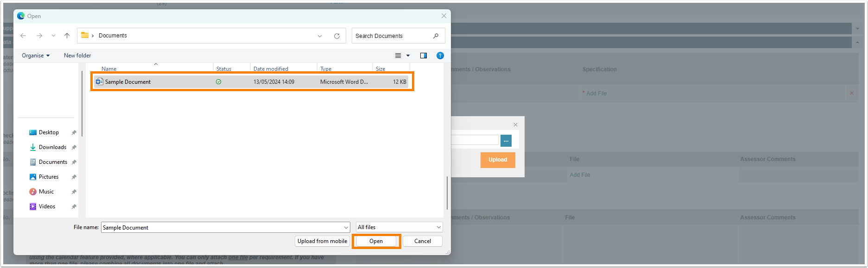Click the File name input field

click(222, 228)
